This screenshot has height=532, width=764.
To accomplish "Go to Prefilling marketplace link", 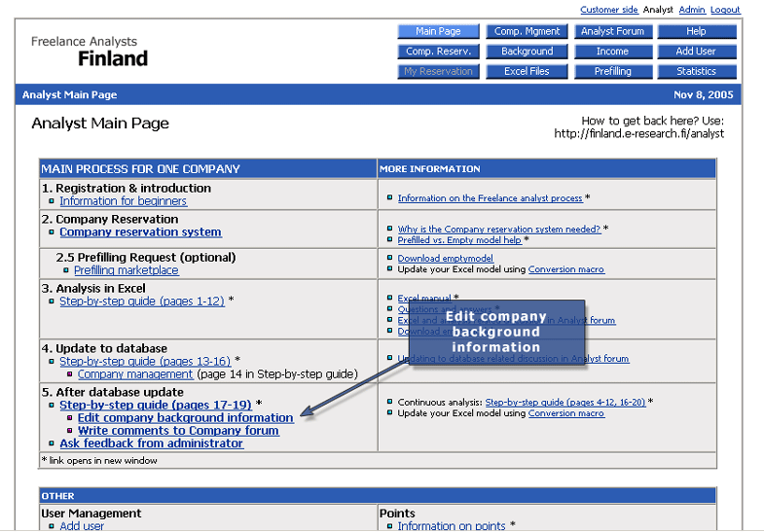I will (127, 270).
